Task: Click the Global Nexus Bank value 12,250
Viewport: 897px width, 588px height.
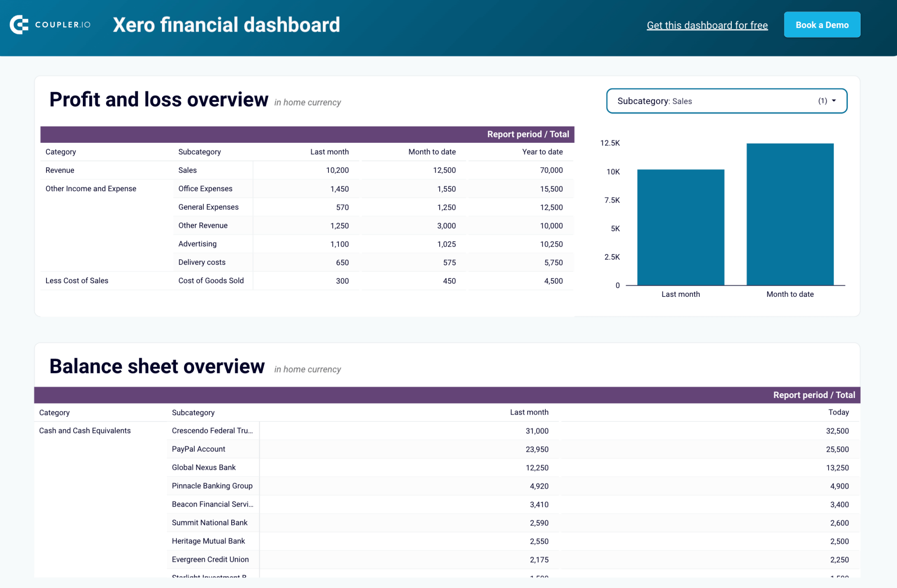Action: (537, 468)
